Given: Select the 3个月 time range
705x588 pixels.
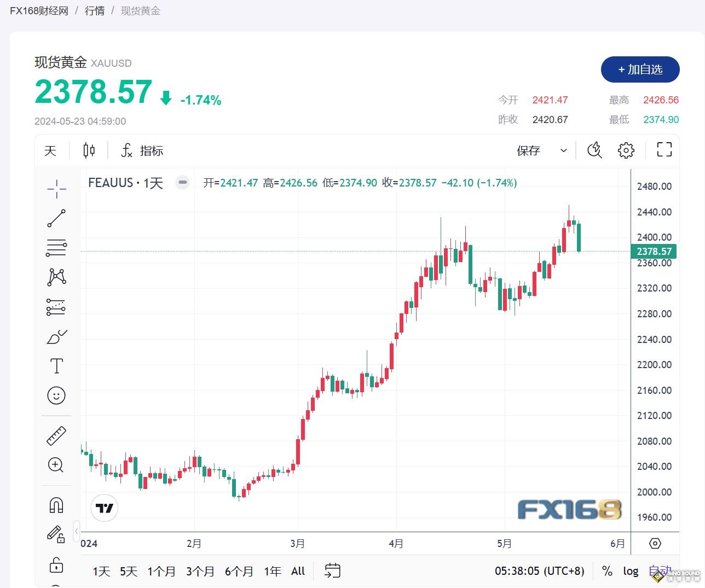Looking at the screenshot, I should pyautogui.click(x=200, y=572).
